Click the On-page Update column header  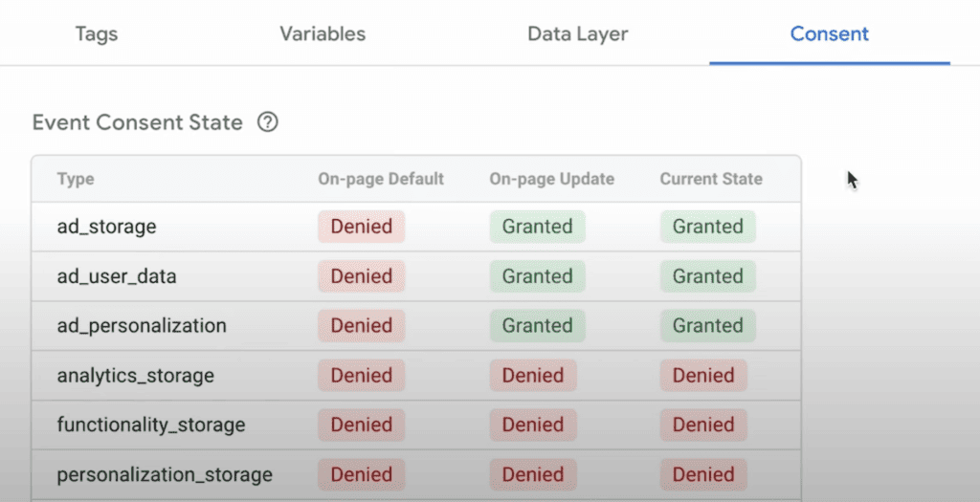551,179
